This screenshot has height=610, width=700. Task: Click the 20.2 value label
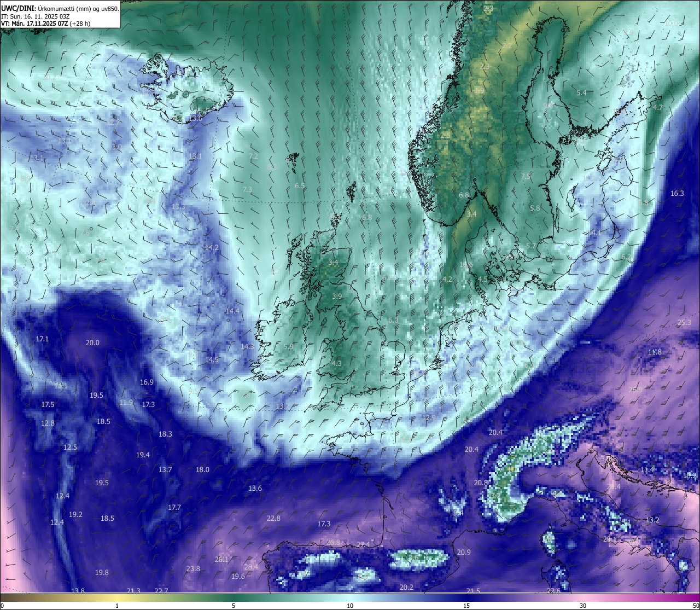(406, 588)
